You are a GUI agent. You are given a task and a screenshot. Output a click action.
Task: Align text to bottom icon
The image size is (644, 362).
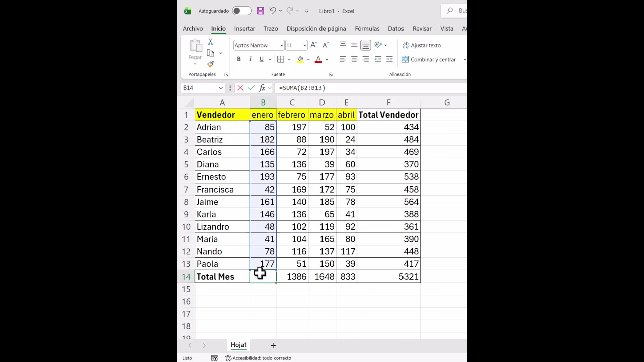[366, 45]
